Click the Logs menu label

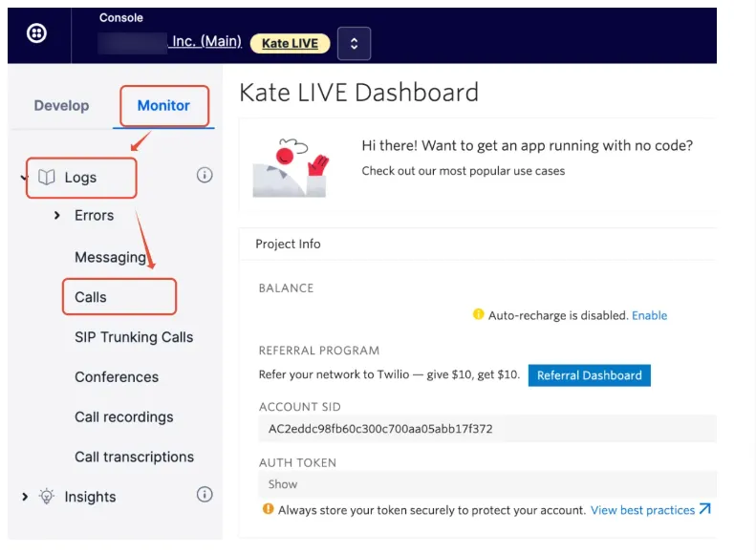click(80, 178)
